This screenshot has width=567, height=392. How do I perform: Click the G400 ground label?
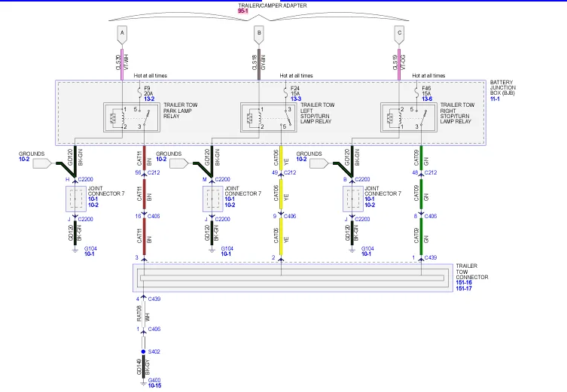154,380
